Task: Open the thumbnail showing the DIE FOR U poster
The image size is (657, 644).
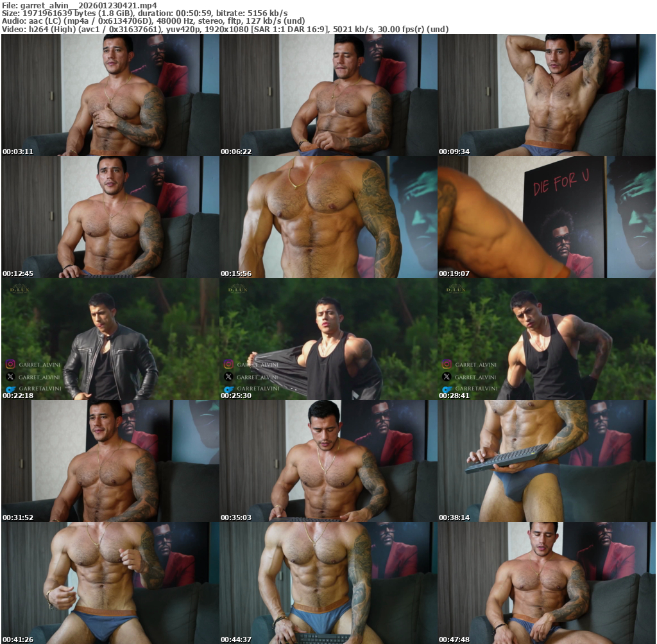Action: click(x=547, y=217)
